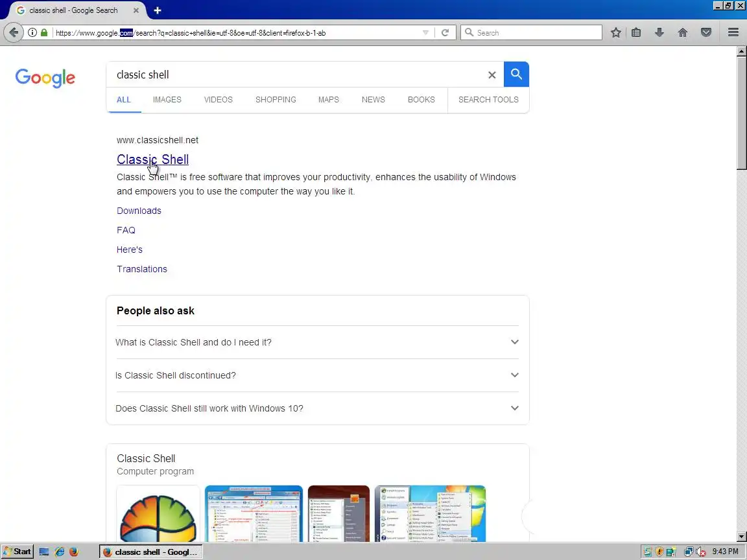Switch to the BOOKS tab
The image size is (747, 560).
click(x=421, y=100)
